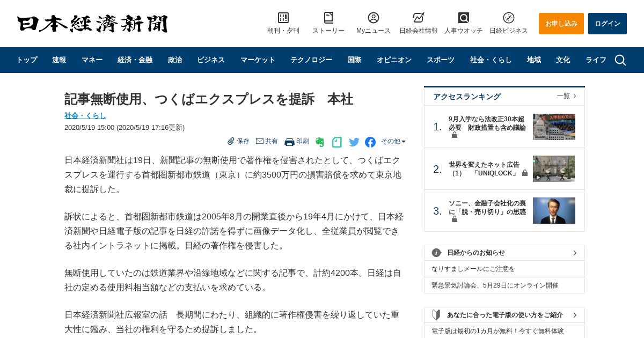Click the Sony executive thumbnail in ranking 3
Viewport: 644px width, 338px height.
[554, 210]
